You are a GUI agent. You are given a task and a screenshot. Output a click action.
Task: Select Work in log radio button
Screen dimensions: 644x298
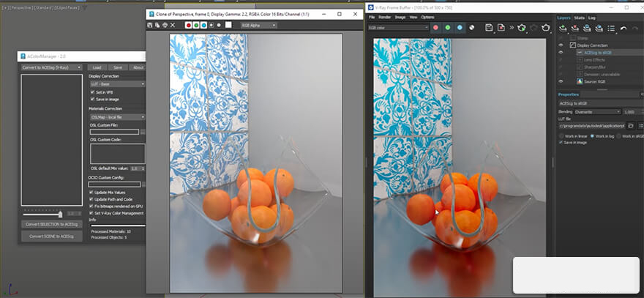pyautogui.click(x=592, y=135)
